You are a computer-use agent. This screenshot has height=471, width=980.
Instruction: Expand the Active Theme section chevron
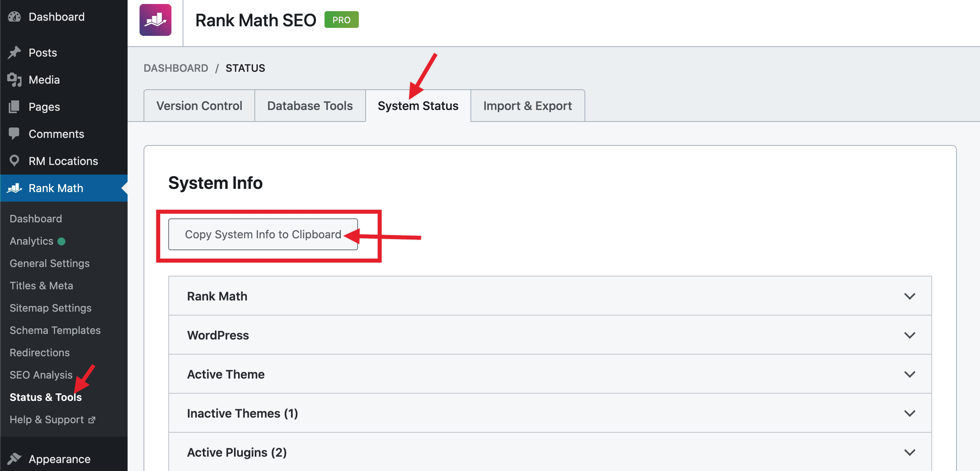point(910,374)
